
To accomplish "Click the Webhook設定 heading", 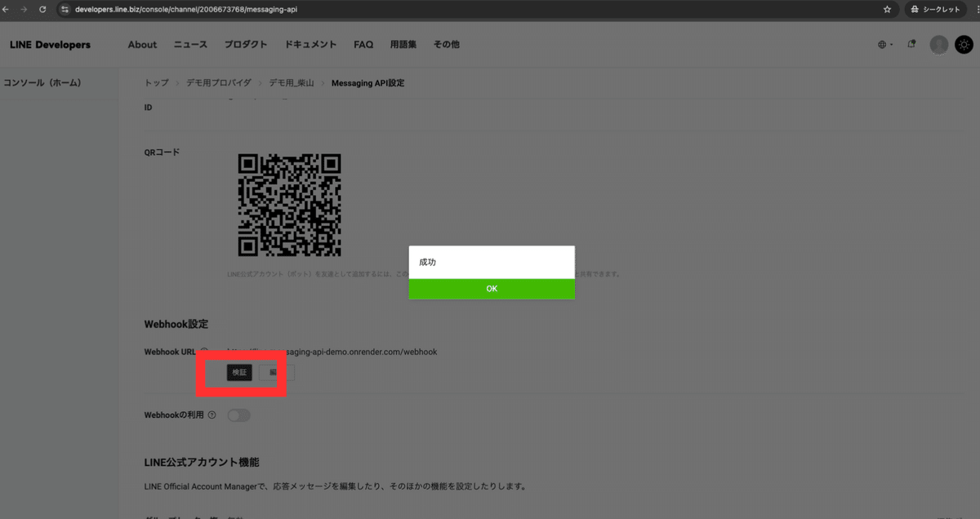I will [176, 324].
